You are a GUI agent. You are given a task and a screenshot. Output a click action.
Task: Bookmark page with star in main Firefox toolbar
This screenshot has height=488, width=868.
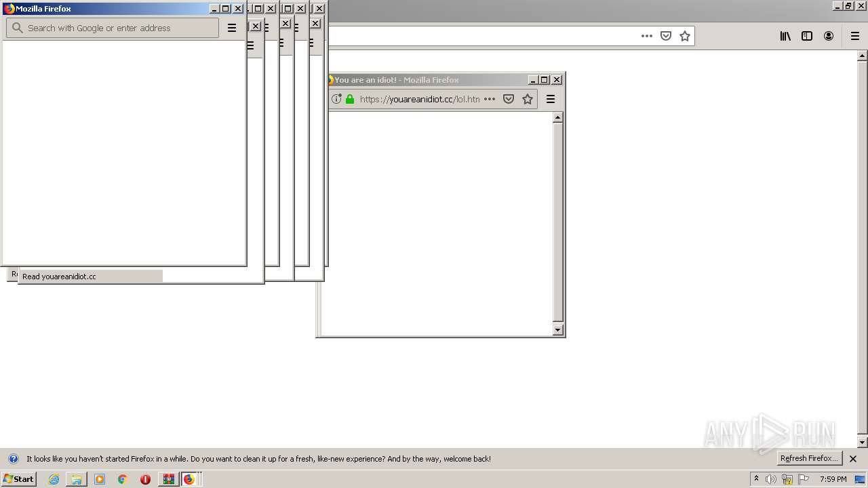(x=685, y=36)
